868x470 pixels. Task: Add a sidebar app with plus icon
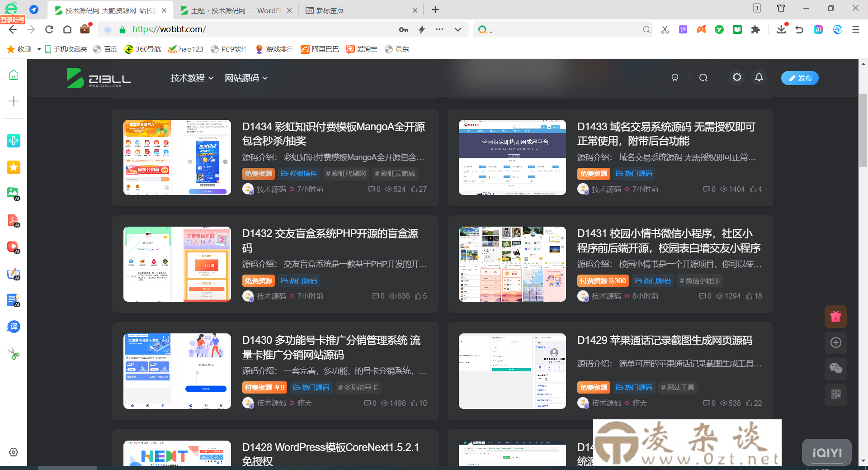point(14,101)
